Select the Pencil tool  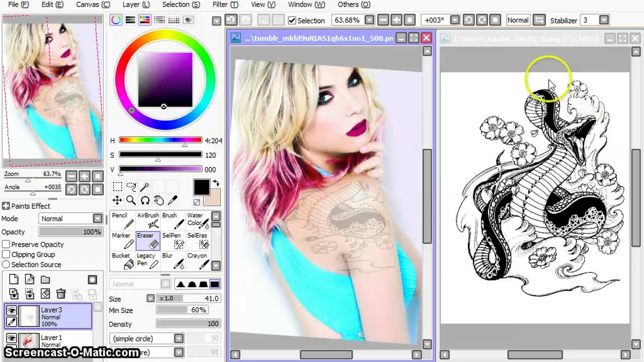[123, 221]
